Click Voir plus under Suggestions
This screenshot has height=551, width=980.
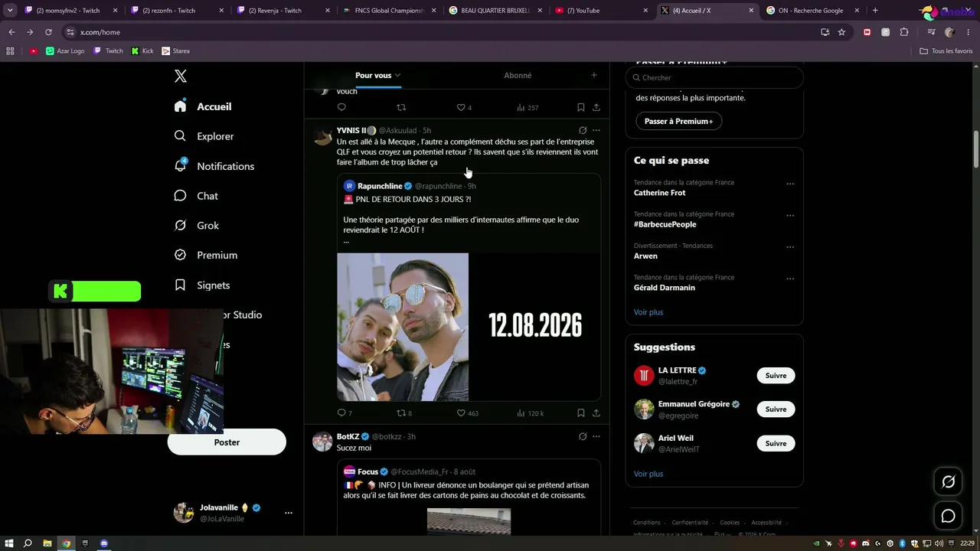tap(648, 474)
